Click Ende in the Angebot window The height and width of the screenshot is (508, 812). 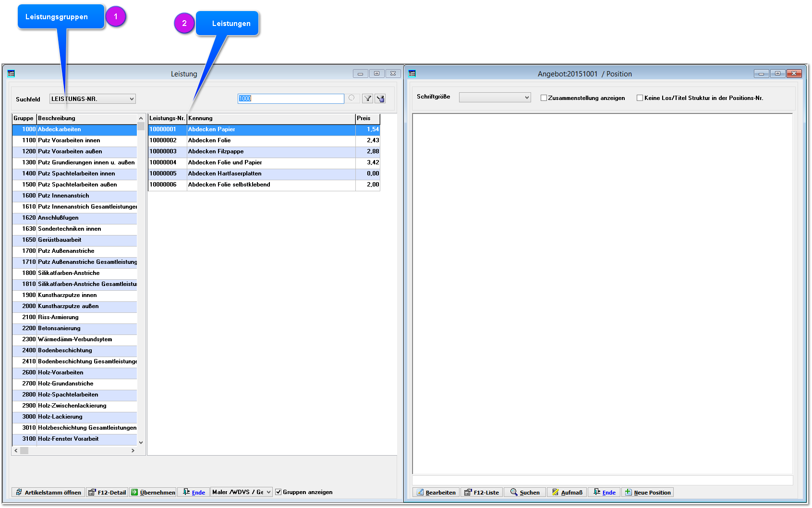coord(604,492)
